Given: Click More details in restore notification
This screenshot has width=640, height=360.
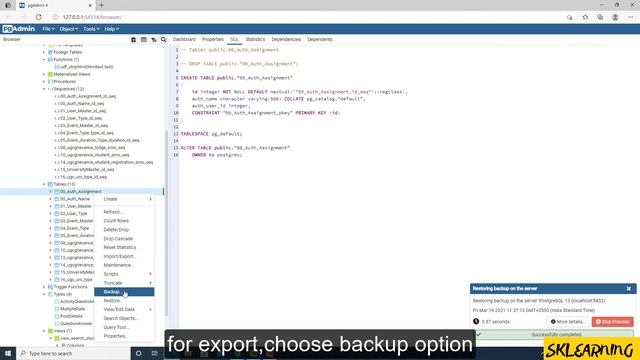Looking at the screenshot, I should point(568,322).
